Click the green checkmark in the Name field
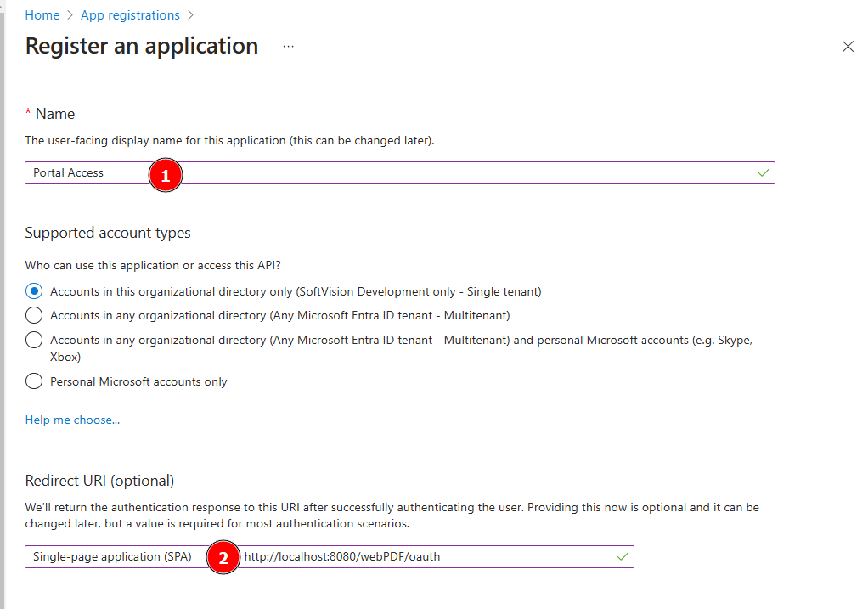 tap(763, 172)
